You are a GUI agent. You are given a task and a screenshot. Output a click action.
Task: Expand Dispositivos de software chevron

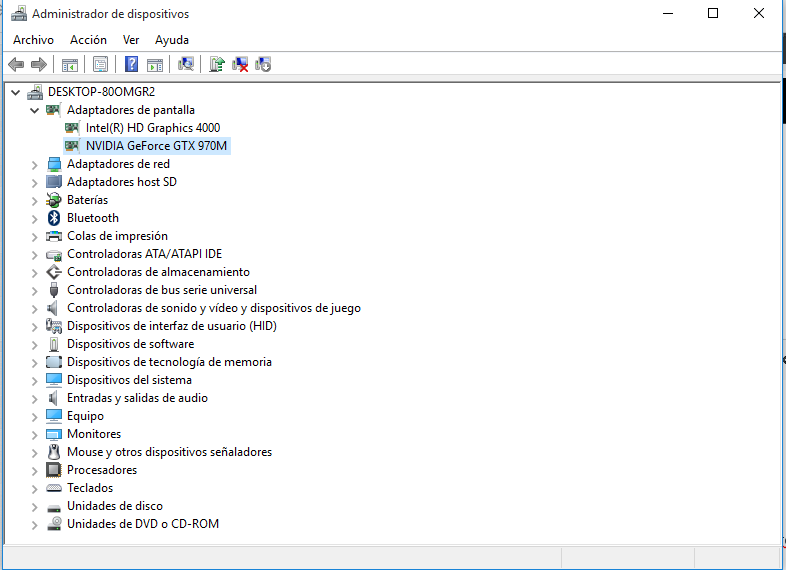pyautogui.click(x=34, y=344)
